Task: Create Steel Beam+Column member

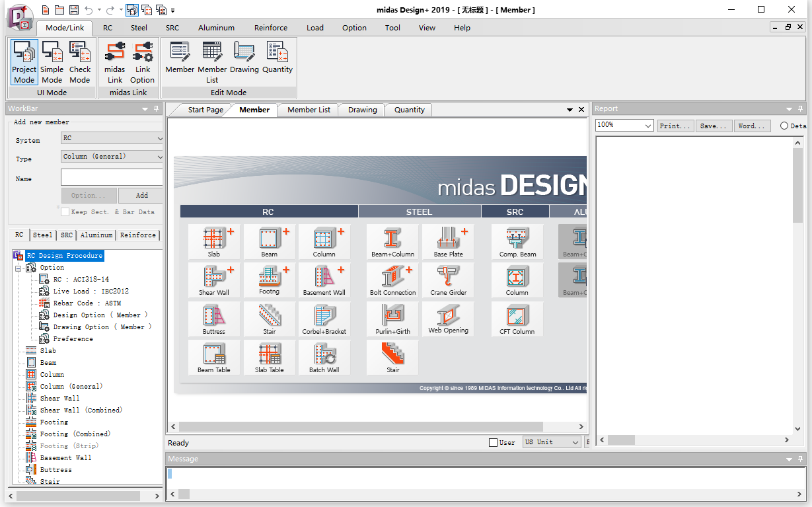Action: tap(392, 241)
